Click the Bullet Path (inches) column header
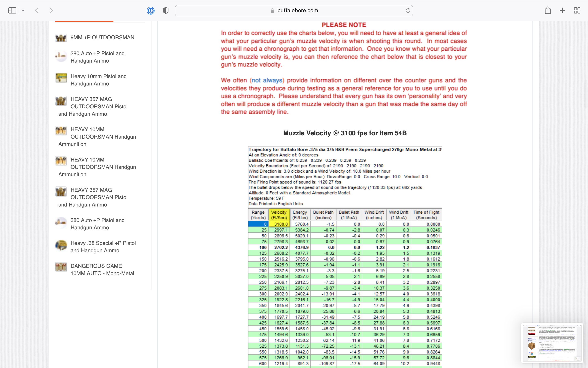This screenshot has width=588, height=368. click(x=323, y=215)
